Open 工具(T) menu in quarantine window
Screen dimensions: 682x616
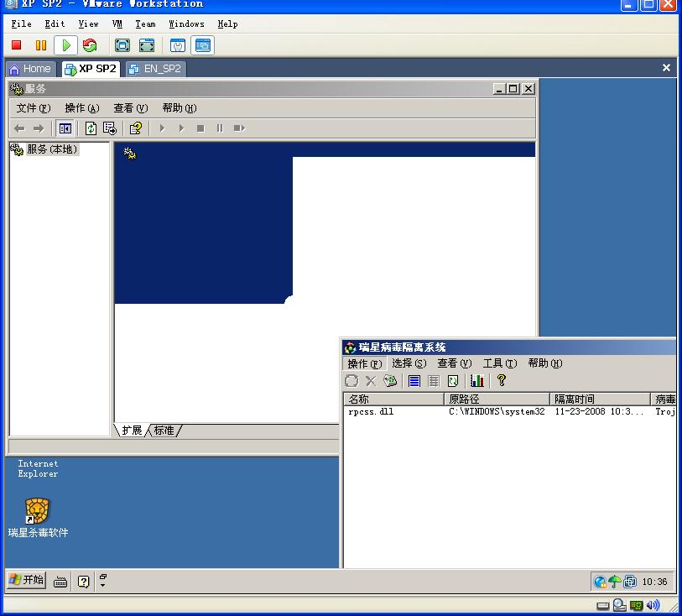(x=499, y=363)
